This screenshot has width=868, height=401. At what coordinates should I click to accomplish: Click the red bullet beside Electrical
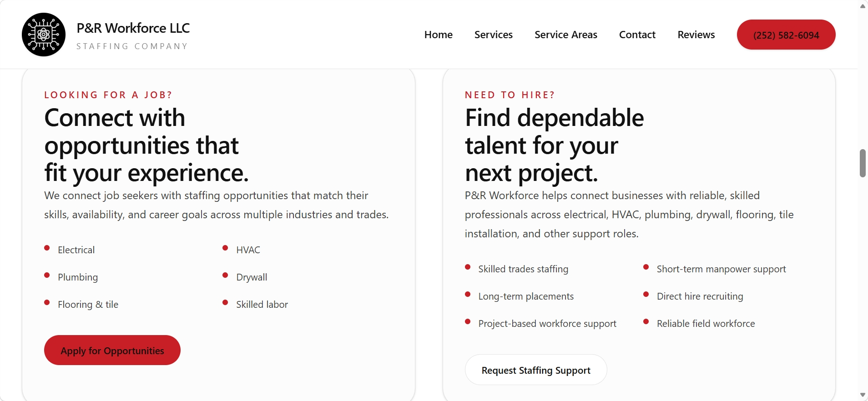click(x=47, y=248)
